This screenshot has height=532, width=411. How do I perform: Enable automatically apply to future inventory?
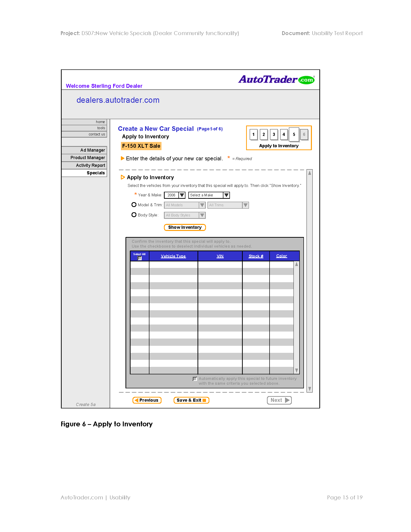pos(195,378)
